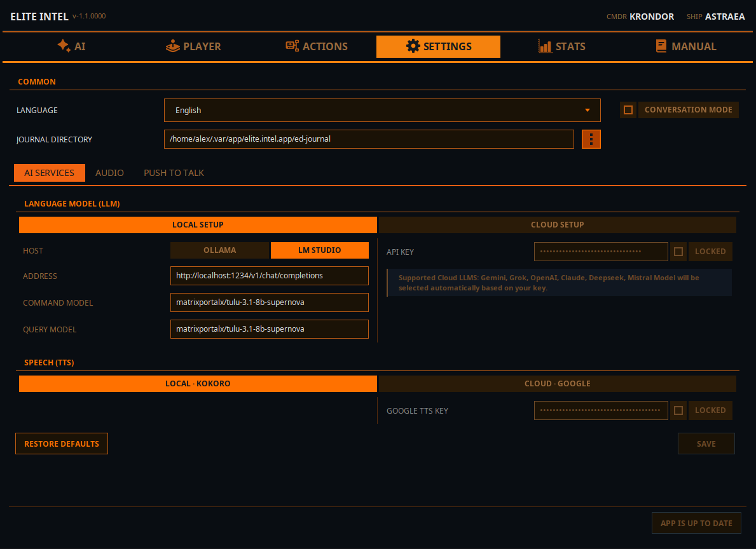Image resolution: width=756 pixels, height=549 pixels.
Task: Click the Supported Cloud LLMs info note
Action: tap(560, 283)
